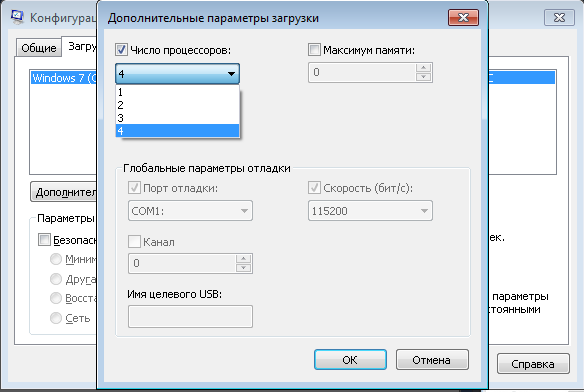The height and width of the screenshot is (392, 584).
Task: Open the processor count dropdown arrow
Action: point(231,74)
